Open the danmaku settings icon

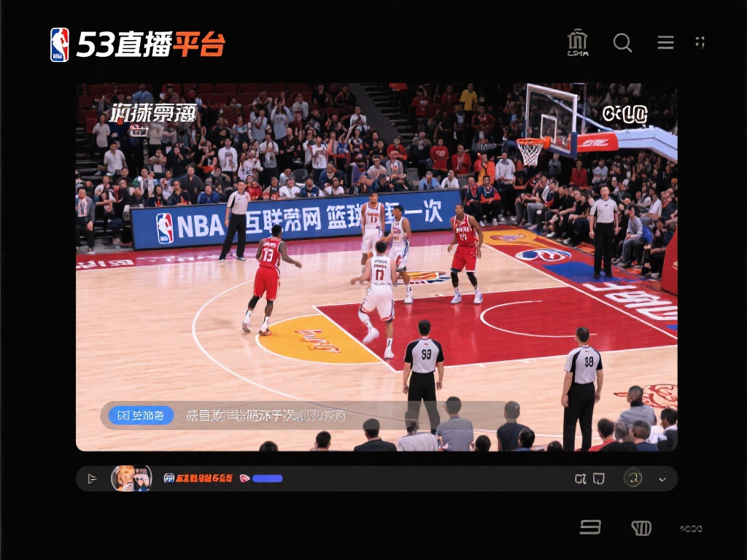click(581, 479)
